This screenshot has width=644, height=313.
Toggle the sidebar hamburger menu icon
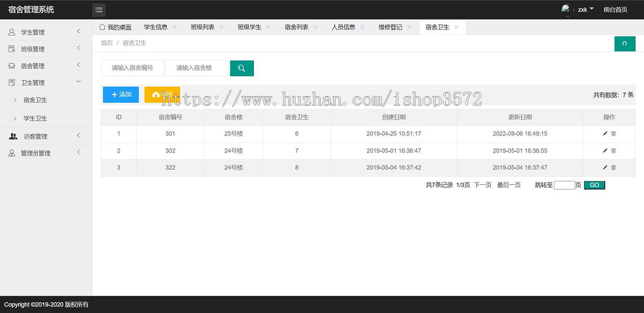coord(99,10)
